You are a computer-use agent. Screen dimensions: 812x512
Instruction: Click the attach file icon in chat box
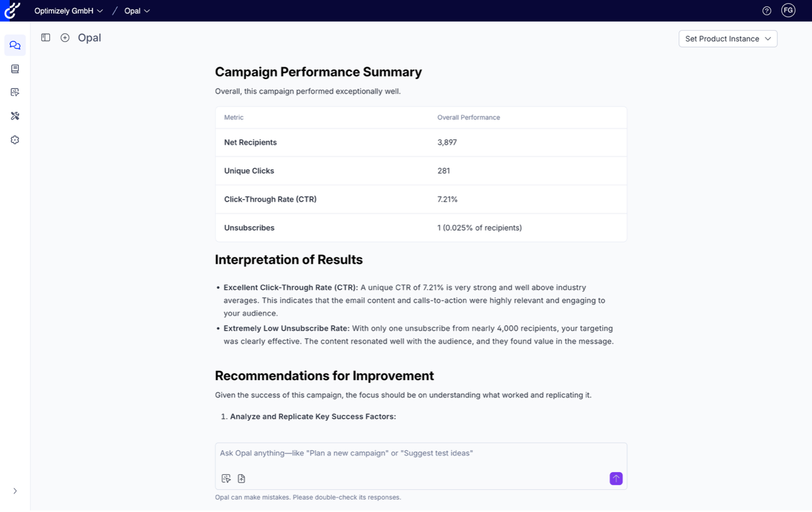tap(241, 478)
